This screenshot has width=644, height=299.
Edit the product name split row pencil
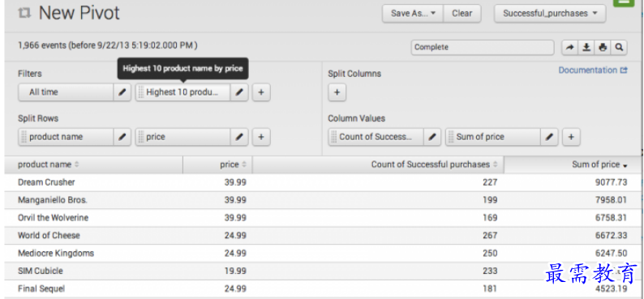coord(122,137)
